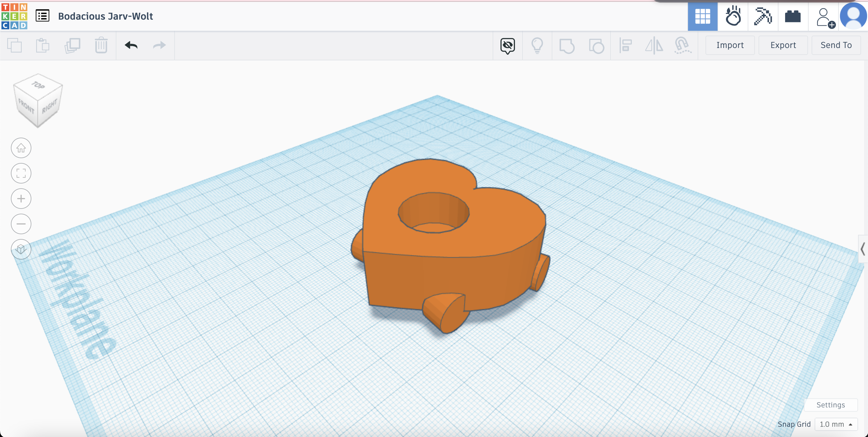Open the design list menu icon
Viewport: 868px width, 437px height.
tap(43, 16)
